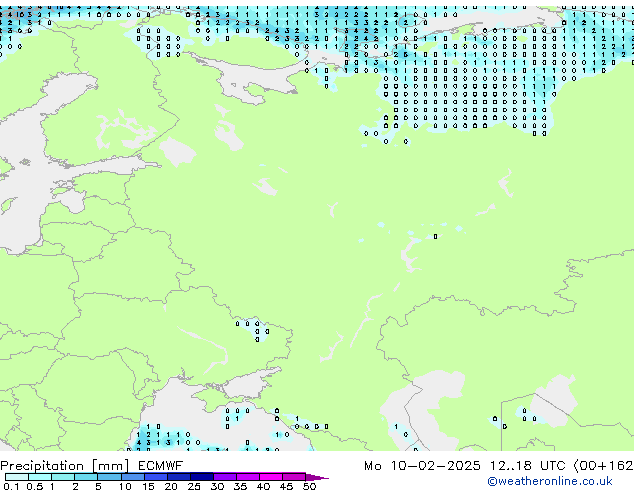Click the "(00+162" forecast offset text
The image size is (634, 490).
(x=604, y=466)
